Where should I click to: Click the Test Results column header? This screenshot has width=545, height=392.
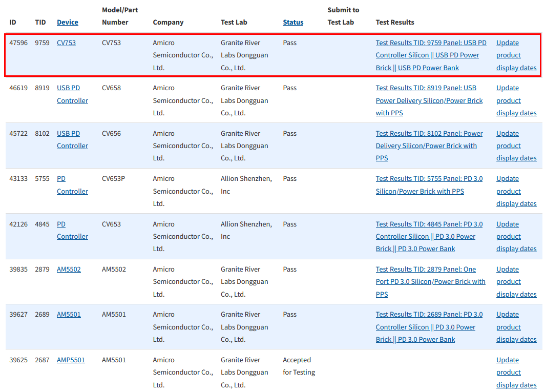click(395, 22)
